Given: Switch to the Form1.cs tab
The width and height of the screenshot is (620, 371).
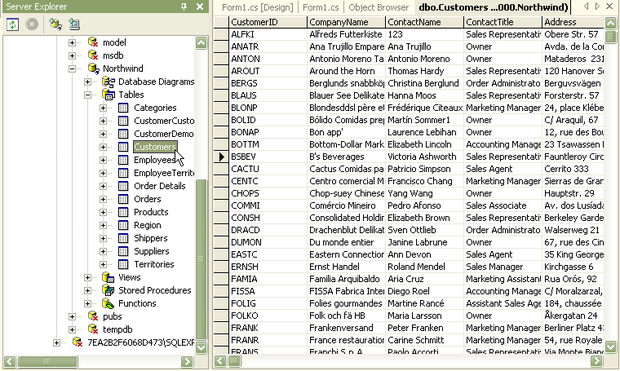Looking at the screenshot, I should tap(321, 7).
